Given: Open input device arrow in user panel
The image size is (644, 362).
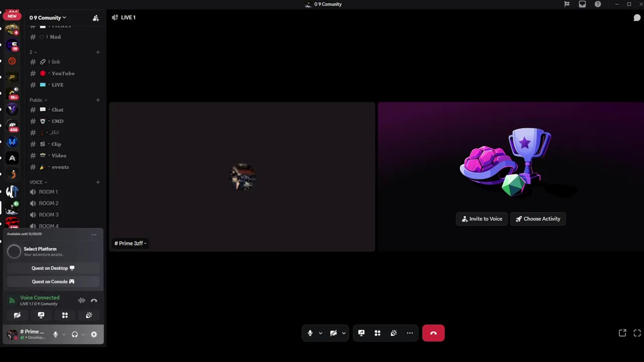Looking at the screenshot, I should [64, 334].
